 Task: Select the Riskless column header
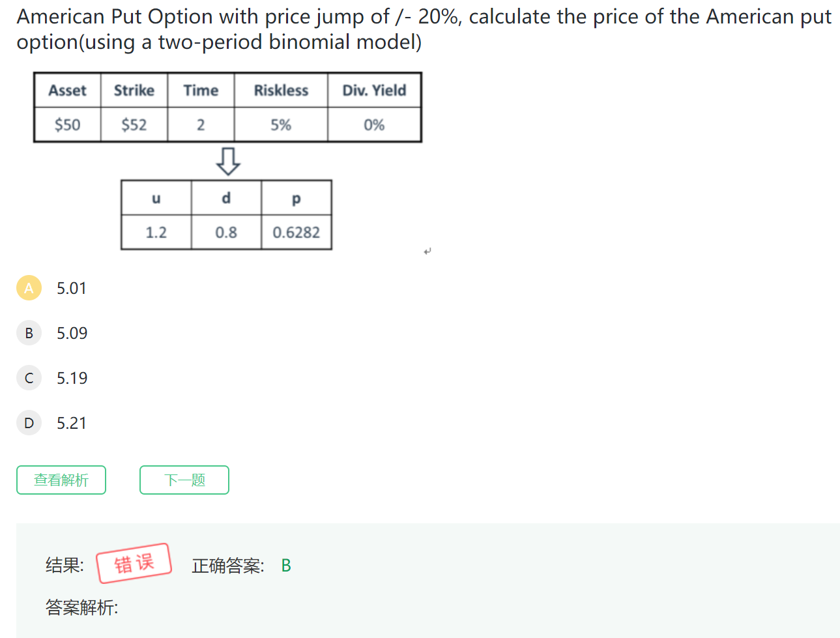(281, 91)
